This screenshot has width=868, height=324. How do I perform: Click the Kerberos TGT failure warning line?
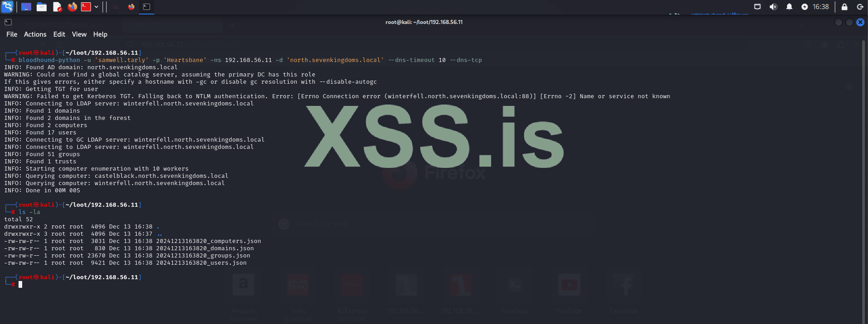coord(337,96)
